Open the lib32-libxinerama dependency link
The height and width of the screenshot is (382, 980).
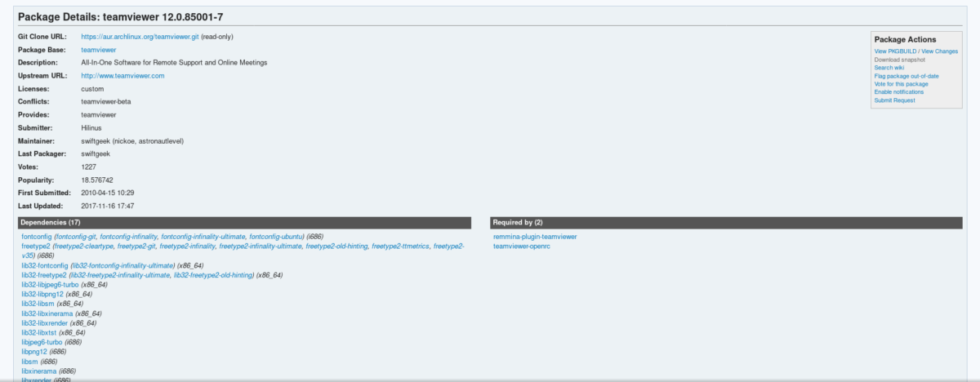[x=47, y=313]
